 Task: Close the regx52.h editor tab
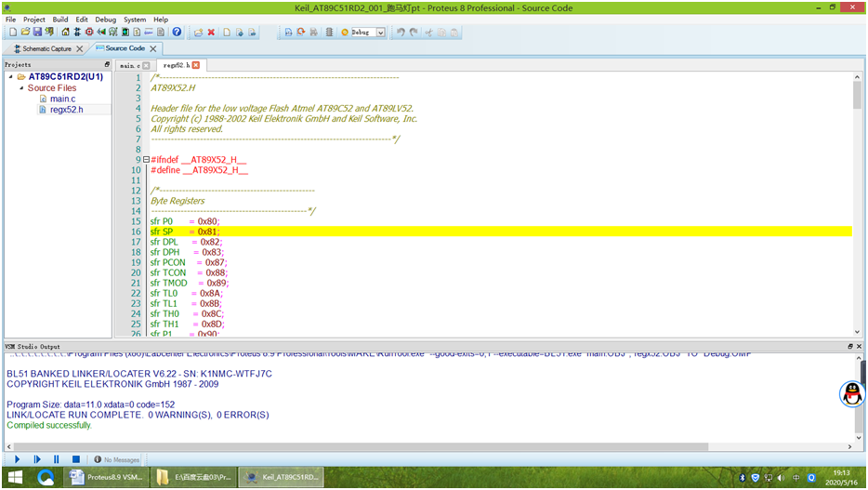pos(196,65)
